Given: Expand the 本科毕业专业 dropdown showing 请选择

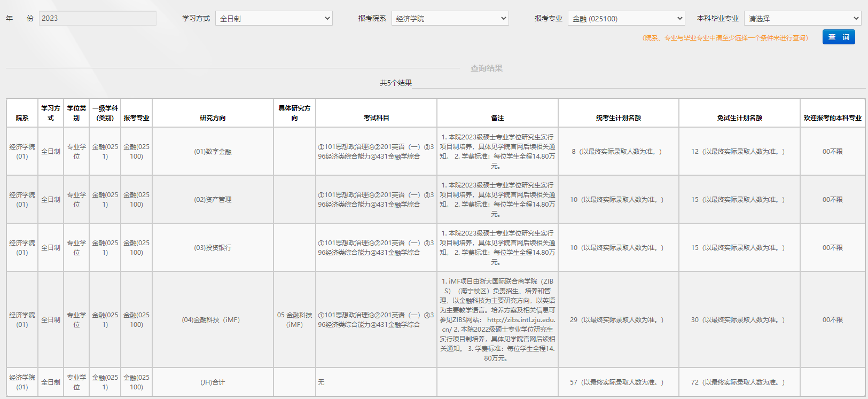Looking at the screenshot, I should tap(802, 18).
